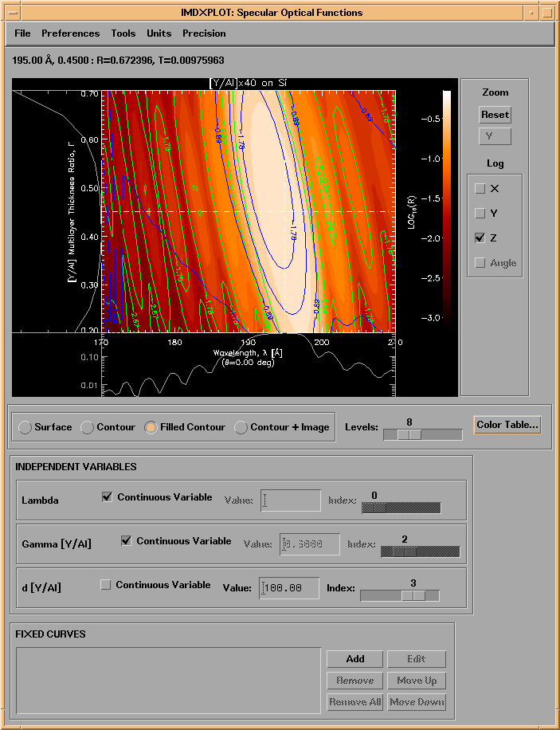Viewport: 560px width, 730px height.
Task: Select the Filled Contour radio button
Action: point(151,427)
